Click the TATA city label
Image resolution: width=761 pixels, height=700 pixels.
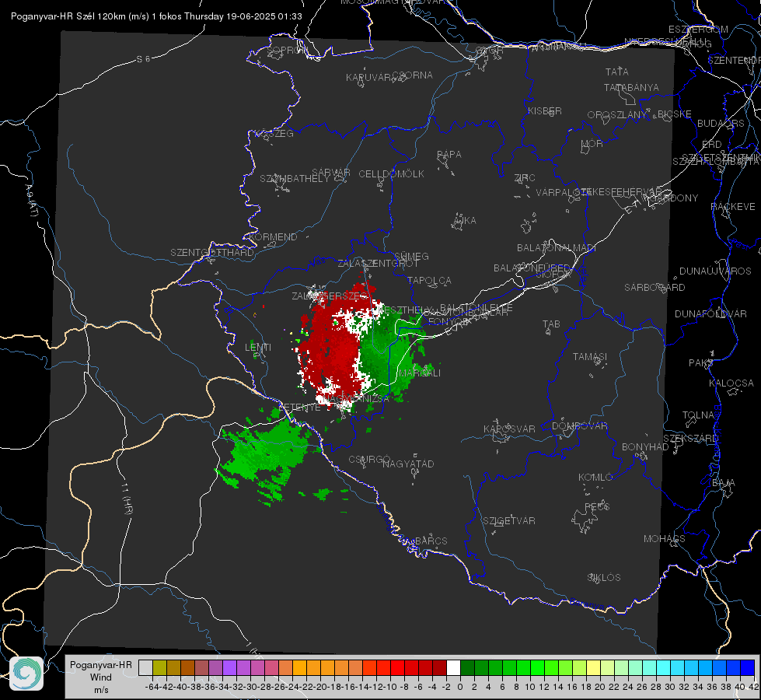coord(617,72)
